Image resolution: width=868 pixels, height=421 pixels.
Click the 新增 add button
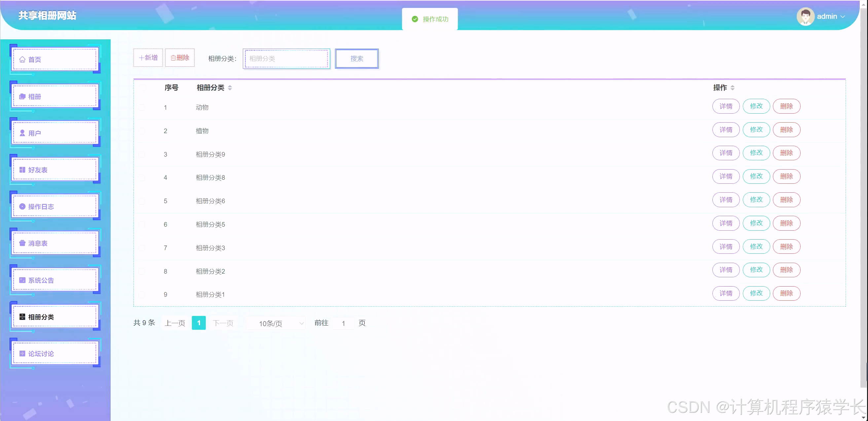148,57
